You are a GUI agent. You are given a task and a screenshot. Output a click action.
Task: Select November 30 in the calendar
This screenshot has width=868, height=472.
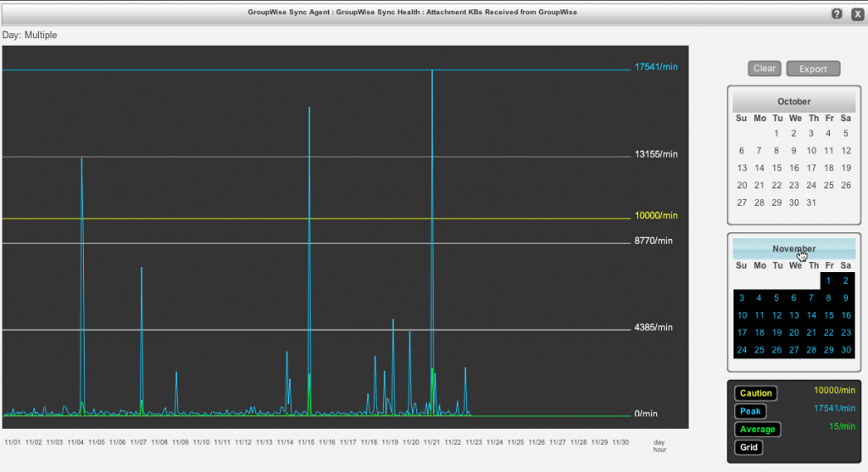coord(846,350)
